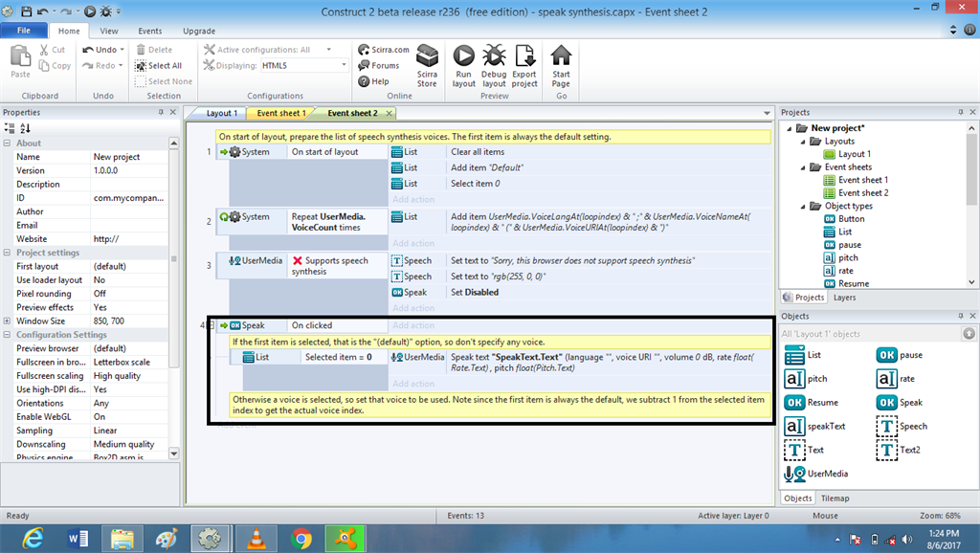Click the Copy button in ribbon
This screenshot has width=980, height=553.
tap(55, 66)
